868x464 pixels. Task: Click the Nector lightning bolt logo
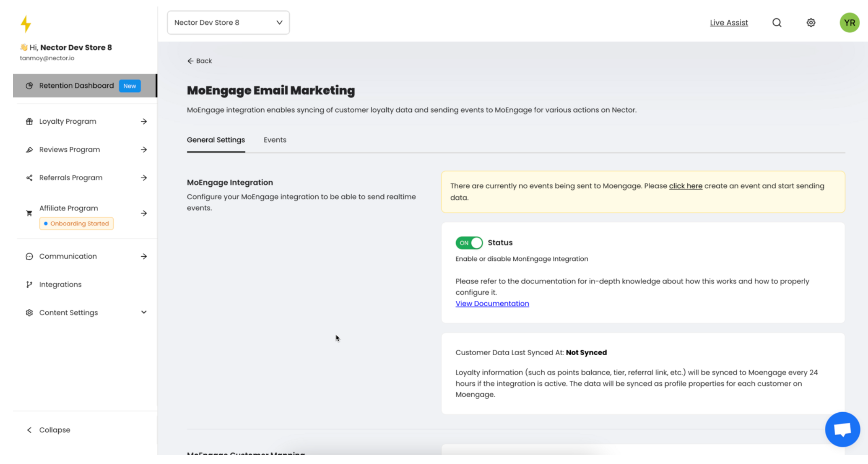[x=26, y=24]
